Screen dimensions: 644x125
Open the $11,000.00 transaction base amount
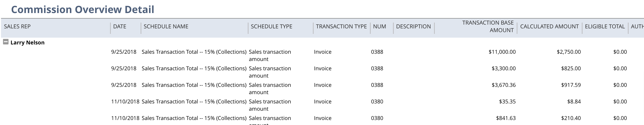502,52
